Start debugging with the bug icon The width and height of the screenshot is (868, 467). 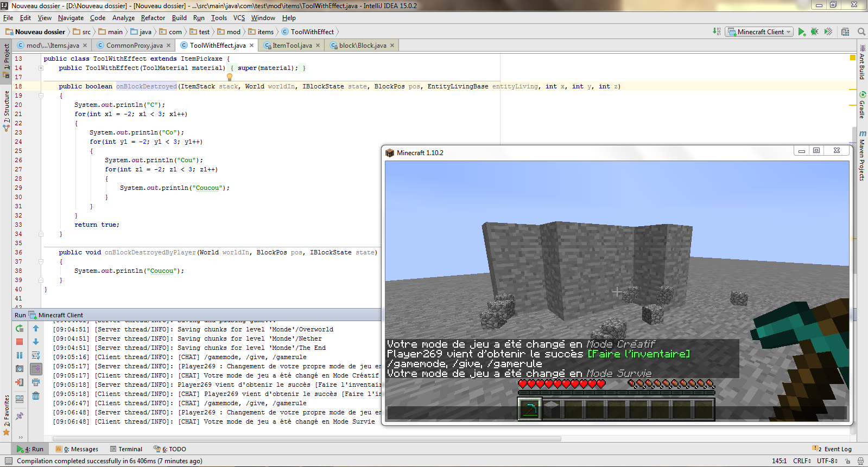[814, 32]
